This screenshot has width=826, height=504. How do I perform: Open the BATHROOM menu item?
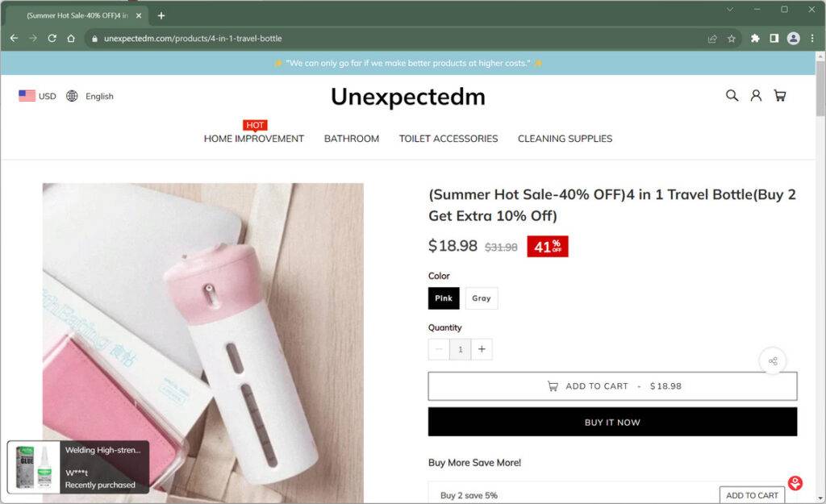352,138
